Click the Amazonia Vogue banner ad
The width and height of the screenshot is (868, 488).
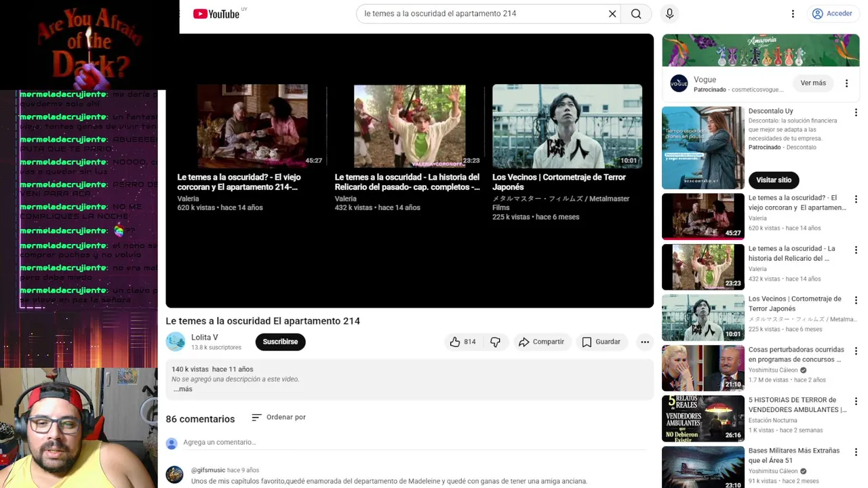pyautogui.click(x=761, y=50)
